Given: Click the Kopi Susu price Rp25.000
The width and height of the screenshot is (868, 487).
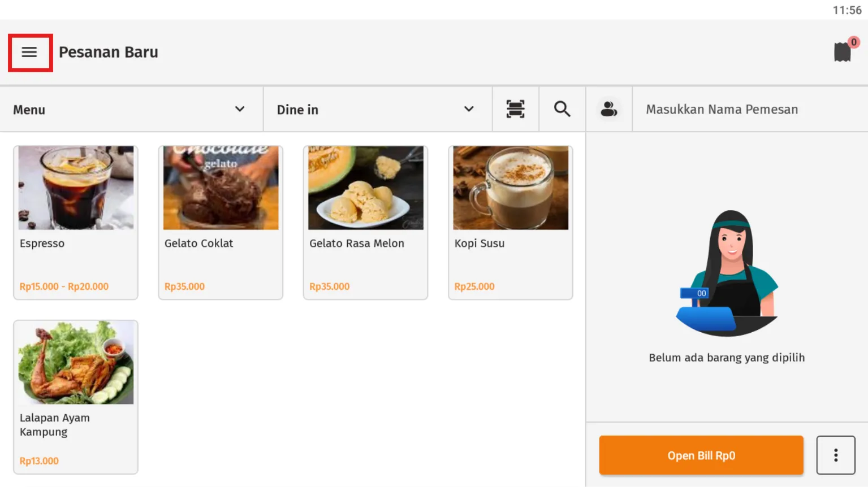Looking at the screenshot, I should pos(474,286).
